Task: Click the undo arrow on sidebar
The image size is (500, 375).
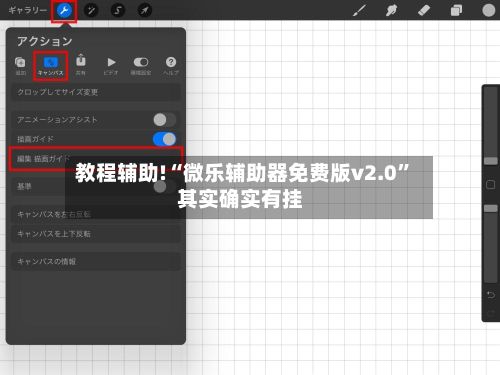Action: tap(491, 295)
